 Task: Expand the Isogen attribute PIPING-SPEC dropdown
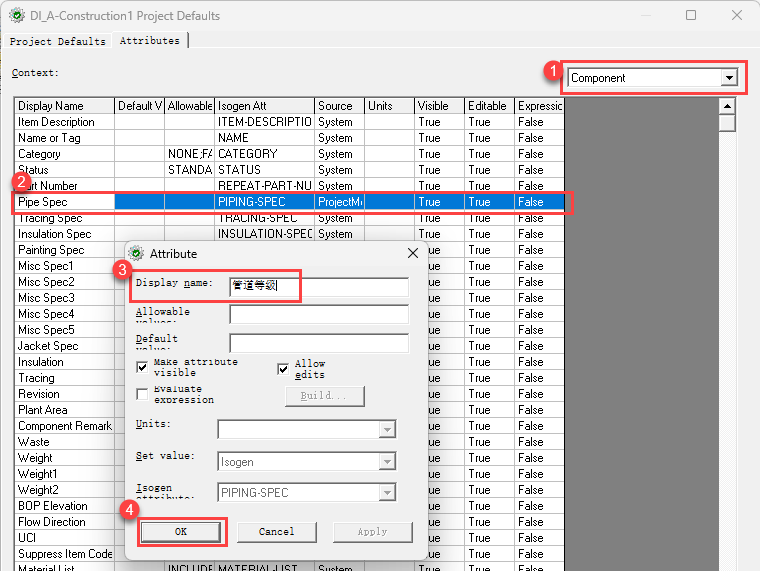386,492
